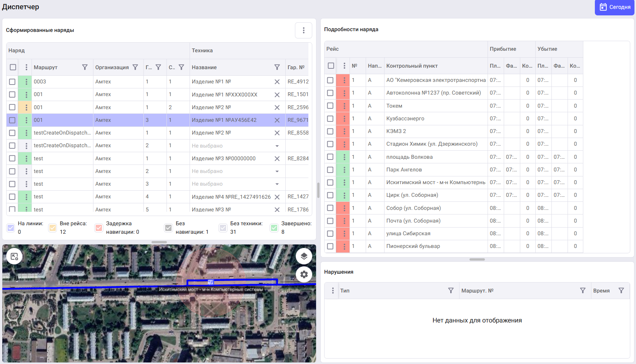The height and width of the screenshot is (364, 636).
Task: Click route cell testCreateOnDispatch... with RE_8558
Action: pos(62,133)
